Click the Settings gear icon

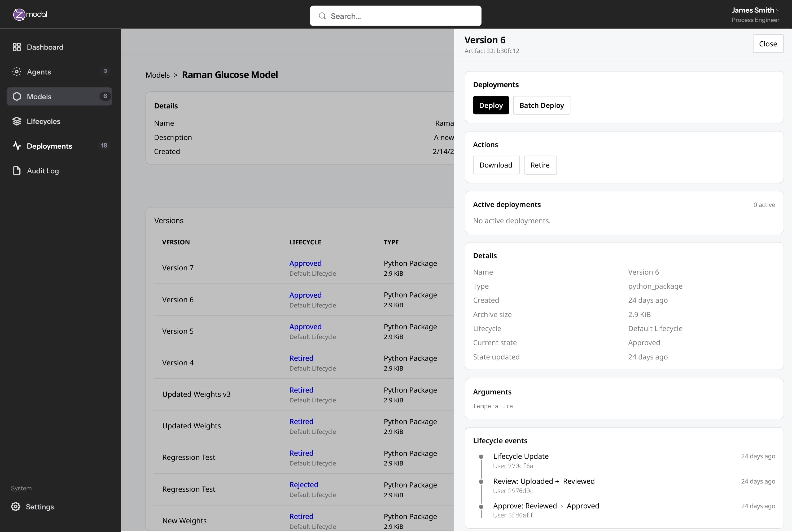pos(16,507)
